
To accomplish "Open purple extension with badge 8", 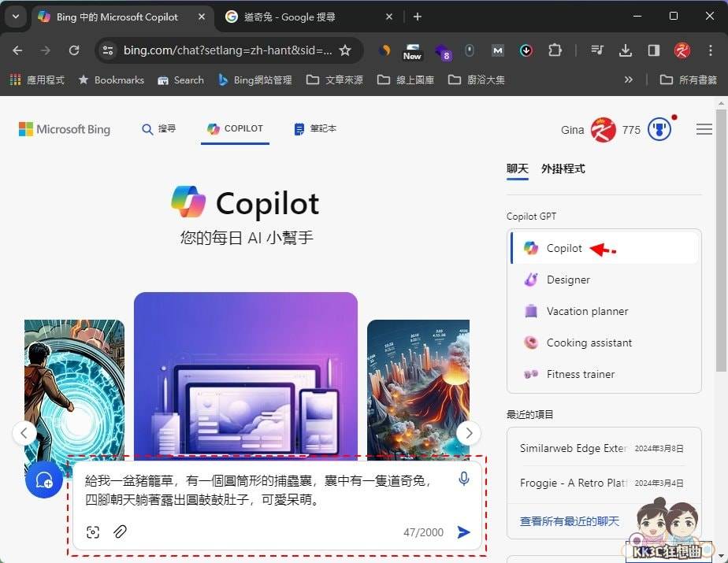I will 443,51.
